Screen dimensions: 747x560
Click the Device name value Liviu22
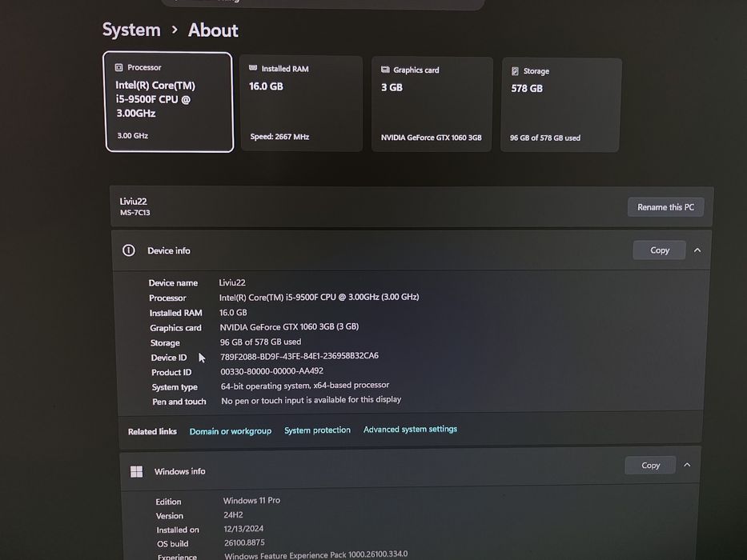[x=232, y=282]
